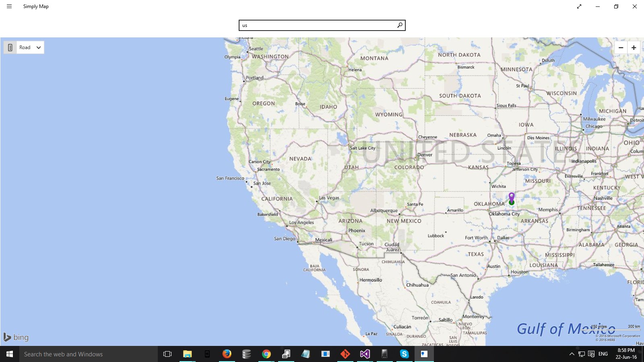Click the 'Simply Map' window title

click(36, 6)
